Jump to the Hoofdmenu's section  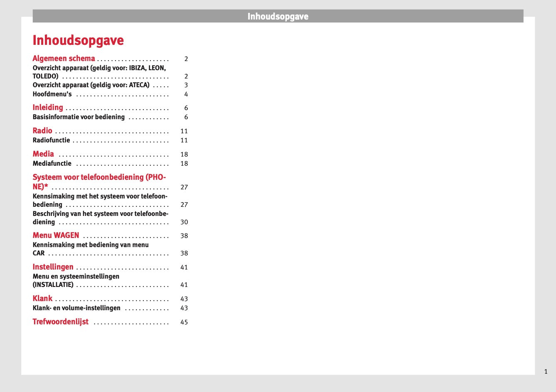[52, 94]
